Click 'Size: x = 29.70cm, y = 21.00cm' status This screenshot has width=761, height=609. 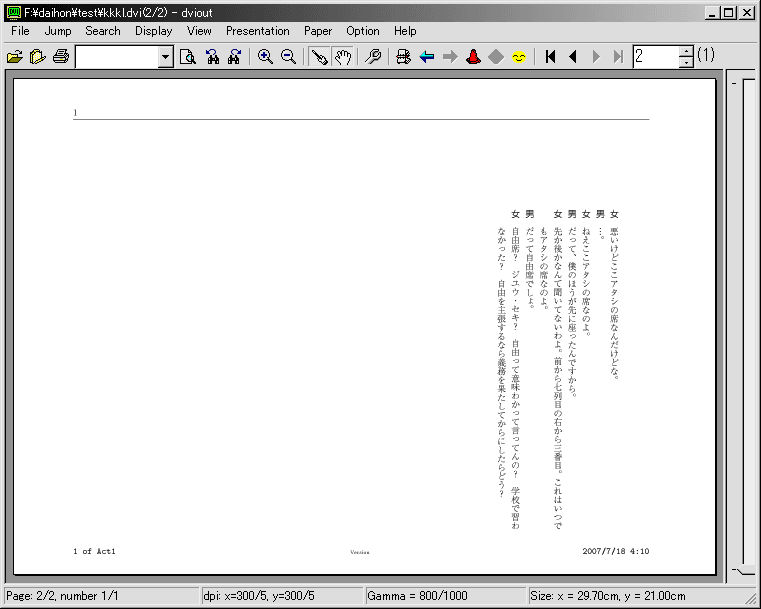(608, 596)
